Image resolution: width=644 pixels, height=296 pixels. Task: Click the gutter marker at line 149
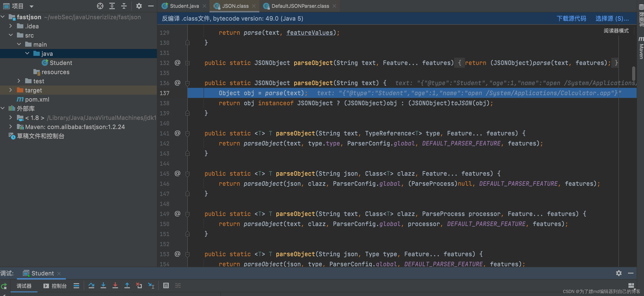(177, 214)
